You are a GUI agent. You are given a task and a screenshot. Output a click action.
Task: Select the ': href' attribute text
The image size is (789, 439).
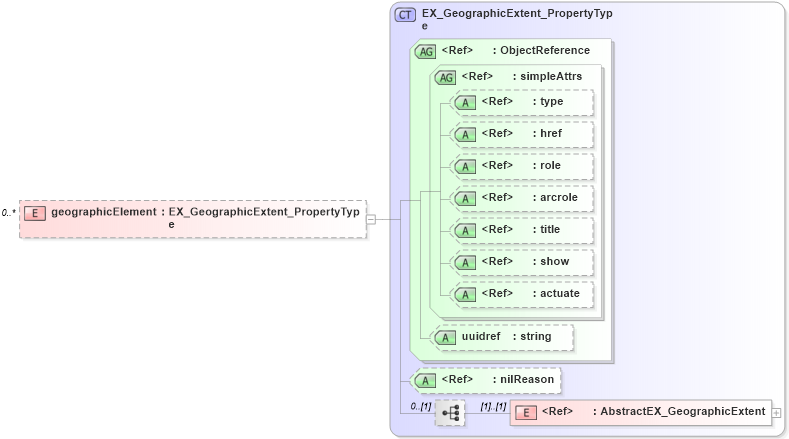pos(547,133)
